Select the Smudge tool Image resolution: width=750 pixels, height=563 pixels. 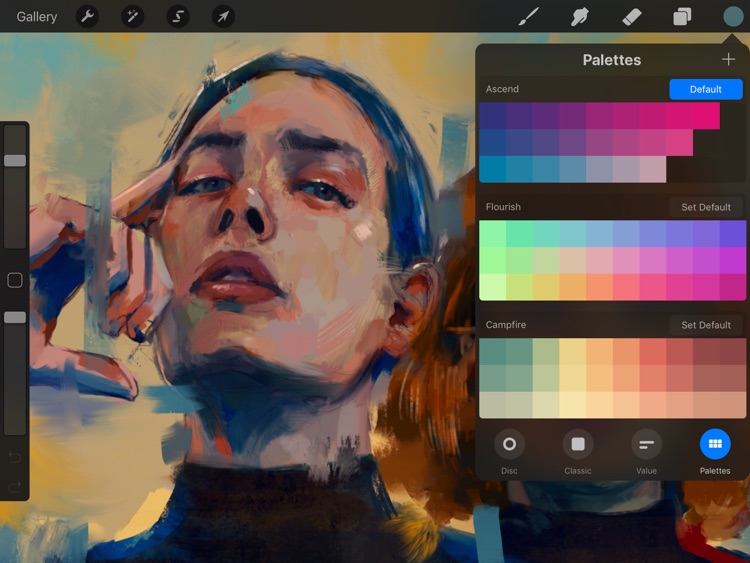point(580,16)
